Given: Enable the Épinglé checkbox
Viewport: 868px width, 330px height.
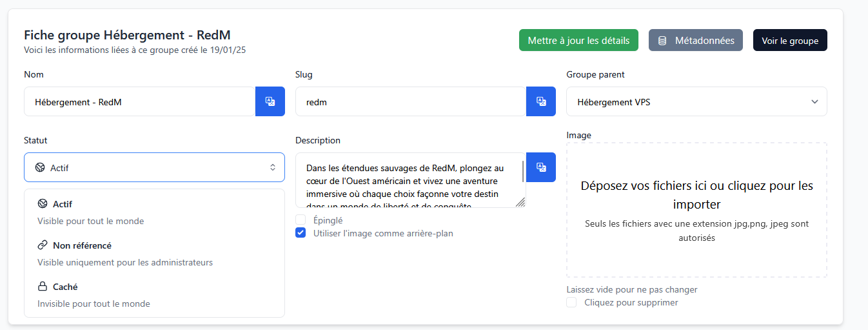Looking at the screenshot, I should (301, 220).
